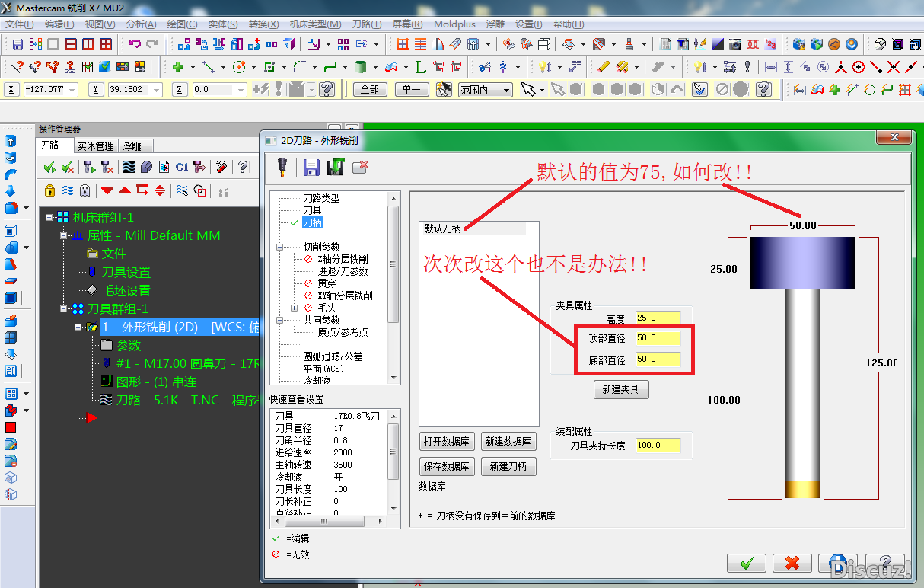Cancel dialog with red X button
924x588 pixels.
point(792,563)
